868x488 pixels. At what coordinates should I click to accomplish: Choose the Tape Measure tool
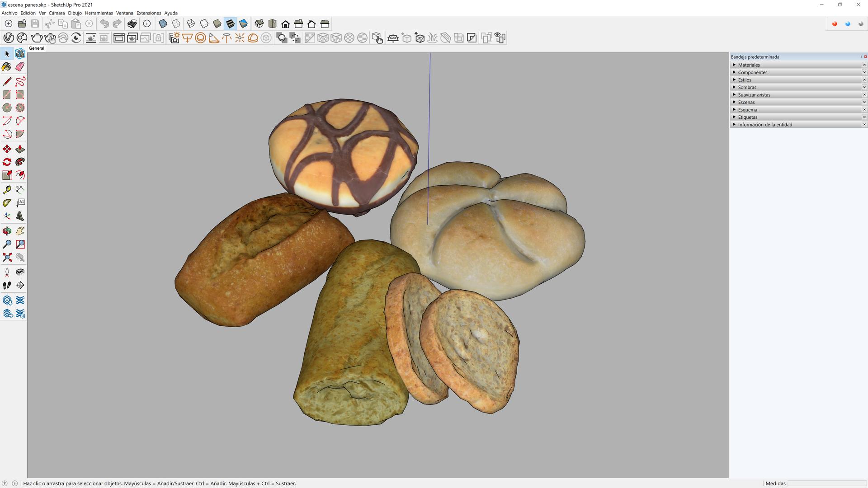click(7, 190)
